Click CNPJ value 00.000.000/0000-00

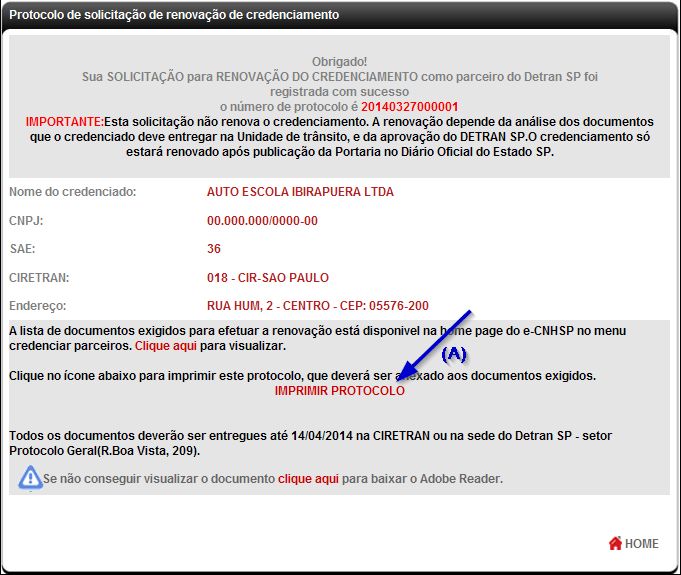[262, 220]
